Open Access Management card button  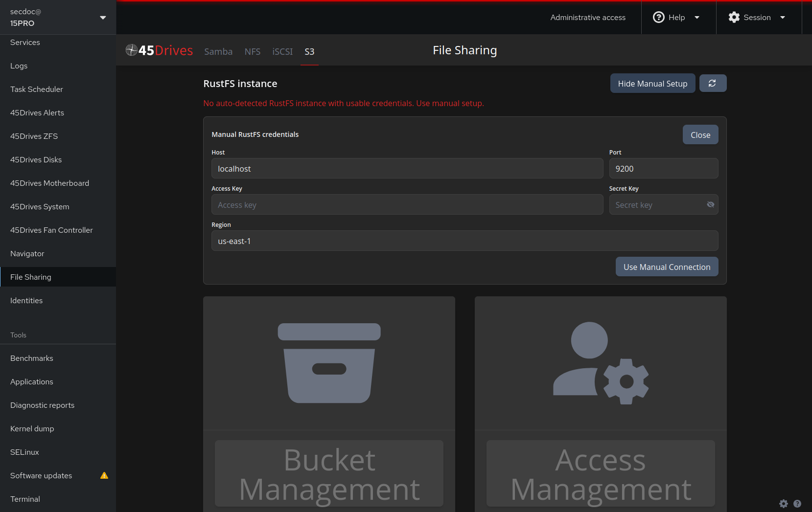[x=601, y=473]
